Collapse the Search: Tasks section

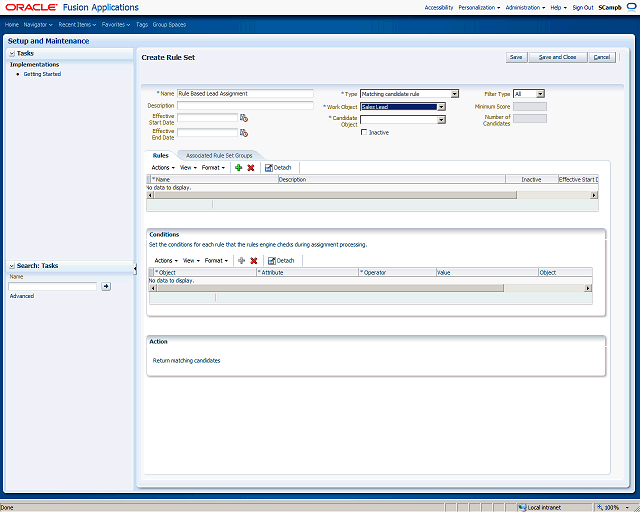point(12,266)
